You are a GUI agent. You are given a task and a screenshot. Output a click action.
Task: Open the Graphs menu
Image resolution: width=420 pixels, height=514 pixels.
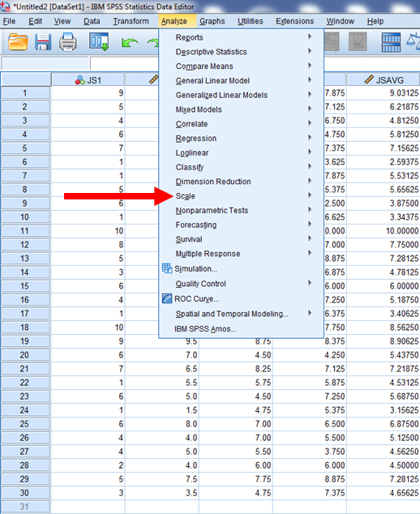[x=212, y=21]
